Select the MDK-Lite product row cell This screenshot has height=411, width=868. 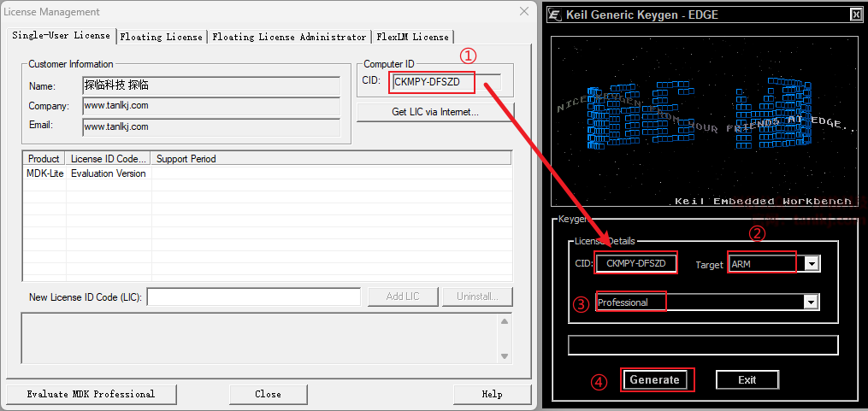[44, 173]
